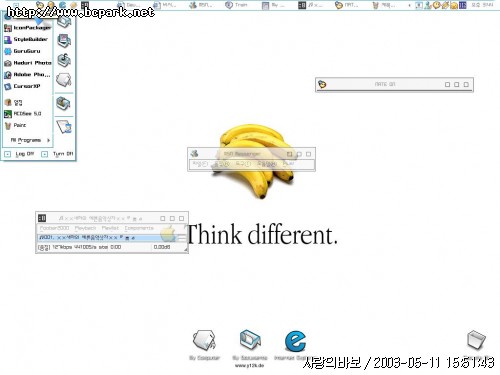Click the foobar2000 quick launch icon

85,5
